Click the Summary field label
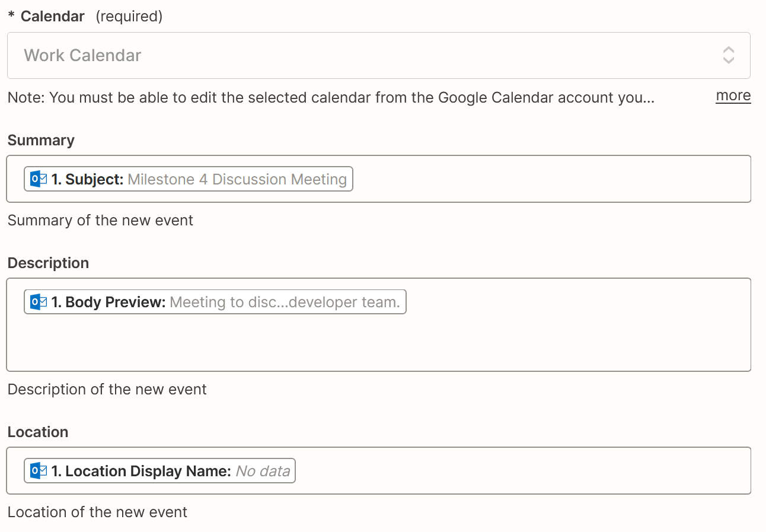The width and height of the screenshot is (766, 532). (x=41, y=140)
